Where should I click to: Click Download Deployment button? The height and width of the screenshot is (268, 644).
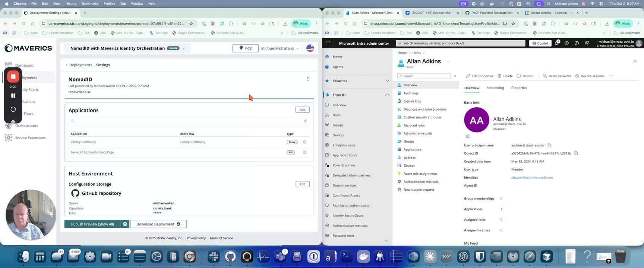[158, 224]
